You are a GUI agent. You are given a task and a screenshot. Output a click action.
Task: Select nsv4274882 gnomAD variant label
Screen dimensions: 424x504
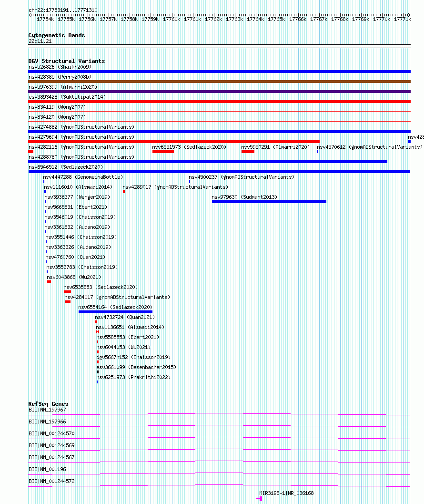click(81, 127)
